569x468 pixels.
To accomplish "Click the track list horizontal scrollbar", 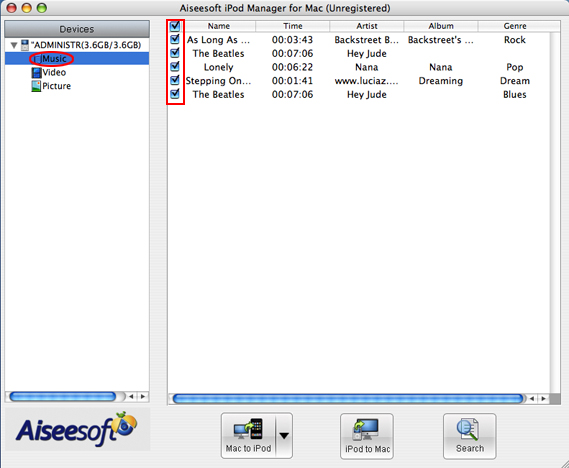I will [x=348, y=399].
